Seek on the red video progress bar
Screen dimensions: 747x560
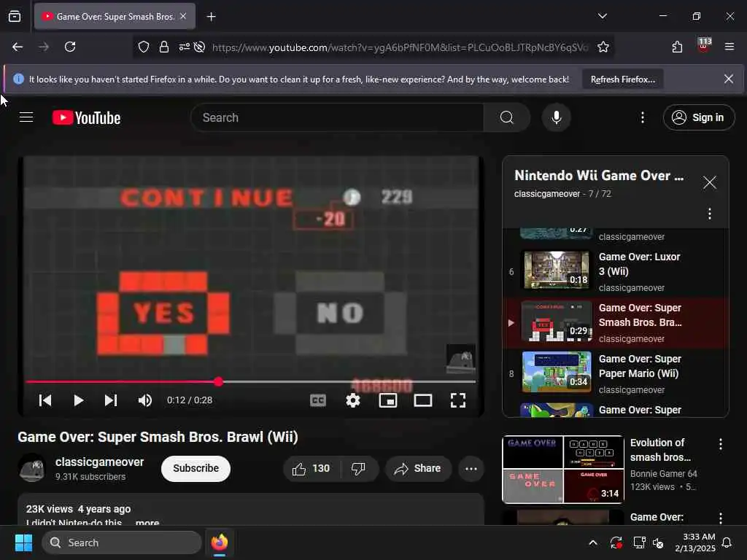[251, 381]
